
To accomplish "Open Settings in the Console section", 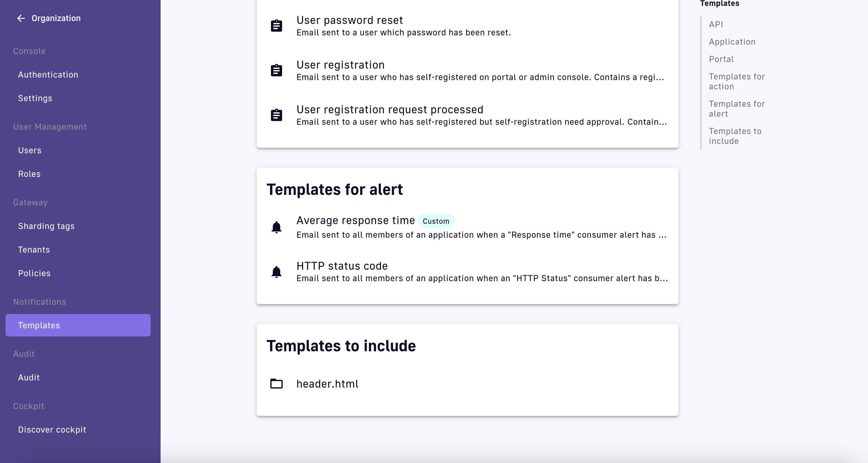I will tap(35, 98).
